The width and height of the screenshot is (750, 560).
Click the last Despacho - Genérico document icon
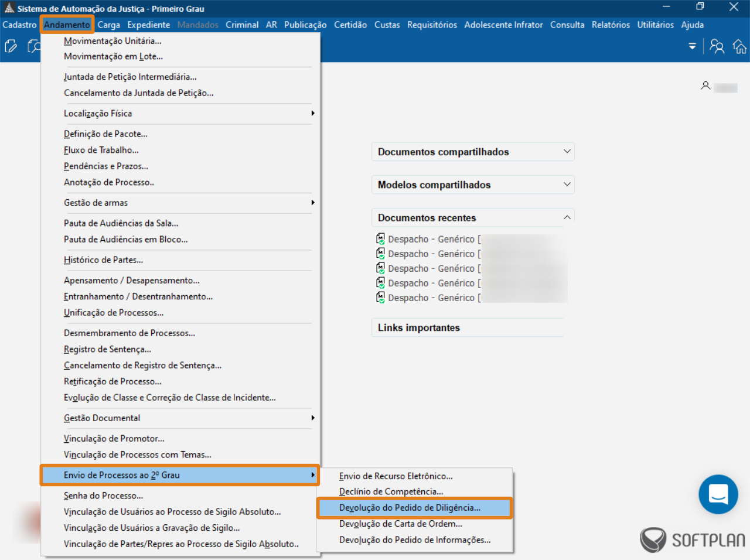pos(381,298)
